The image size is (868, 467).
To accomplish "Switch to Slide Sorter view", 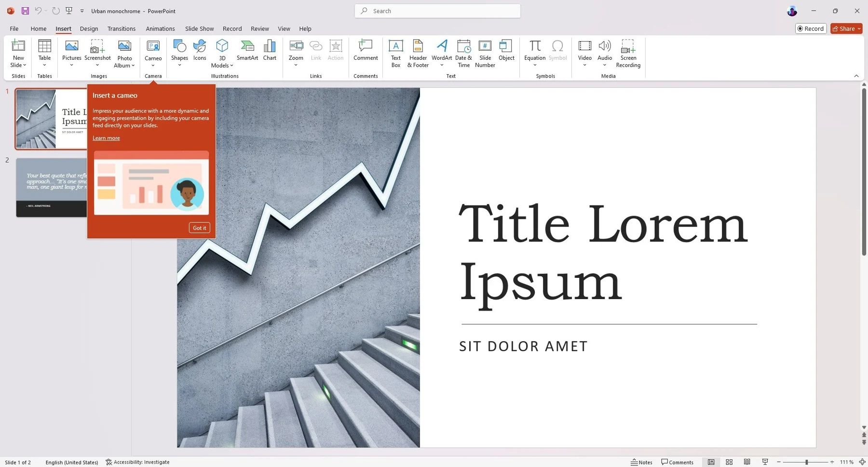I will [729, 462].
